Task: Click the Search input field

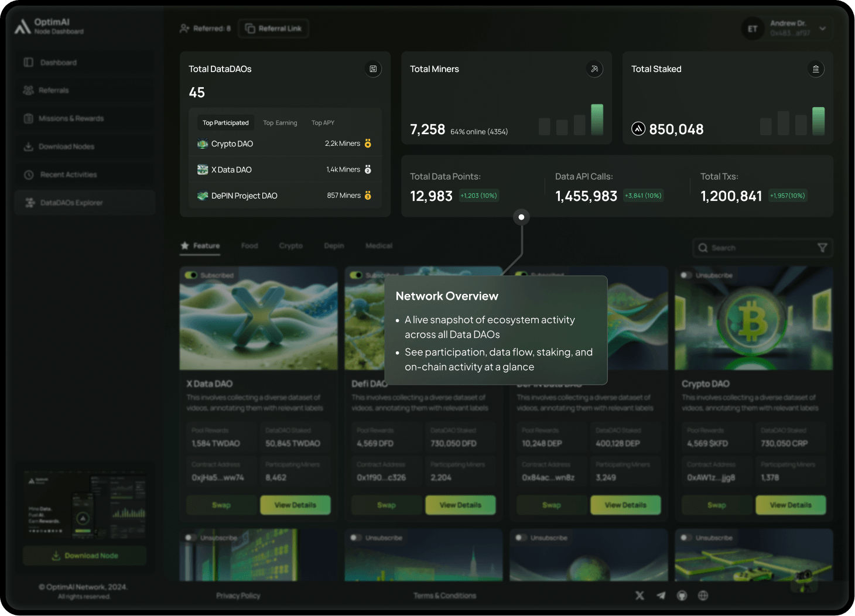Action: point(755,248)
